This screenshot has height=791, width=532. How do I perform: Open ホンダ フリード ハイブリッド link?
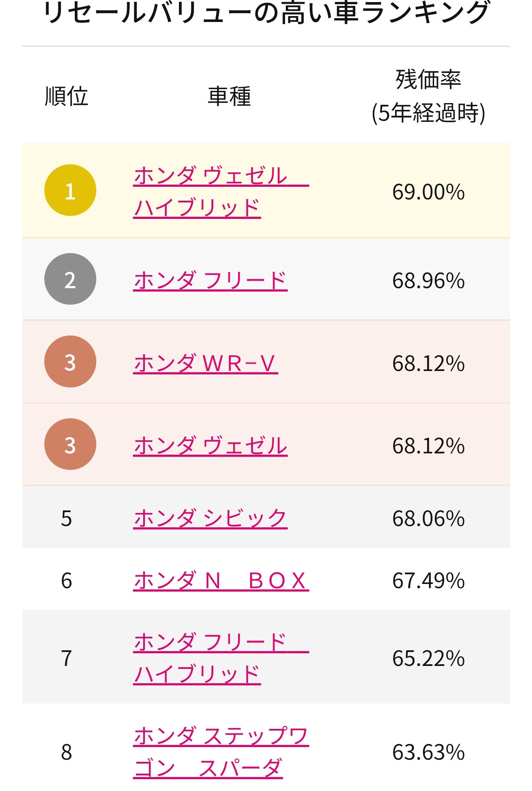221,658
